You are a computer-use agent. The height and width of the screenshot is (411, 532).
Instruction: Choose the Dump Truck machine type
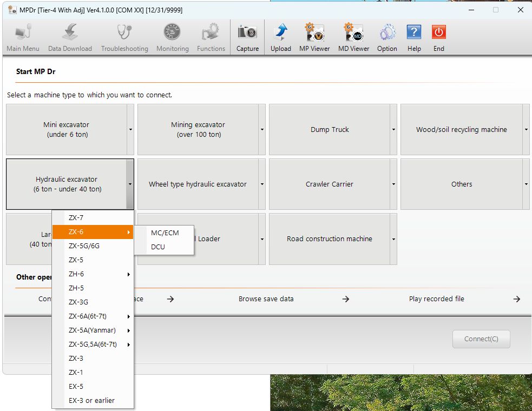[330, 130]
